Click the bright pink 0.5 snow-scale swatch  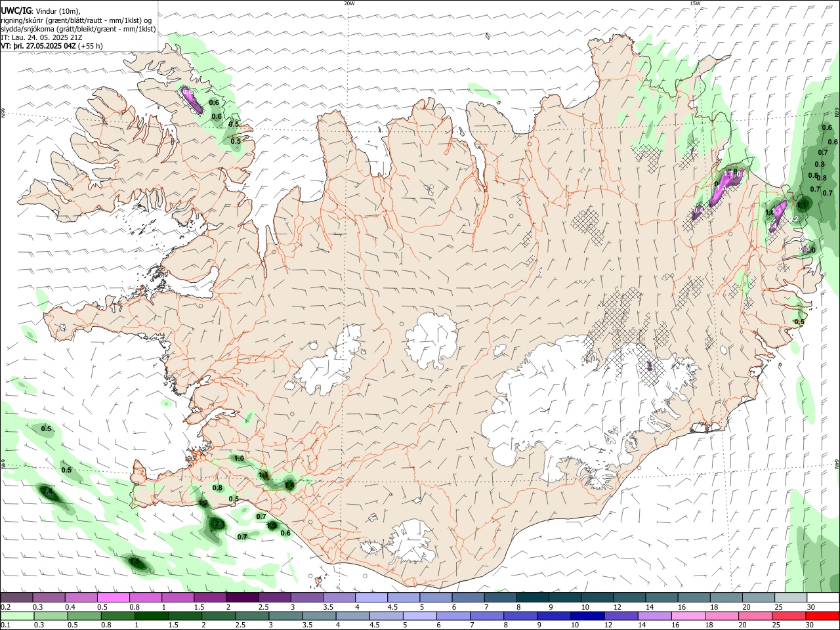click(114, 598)
